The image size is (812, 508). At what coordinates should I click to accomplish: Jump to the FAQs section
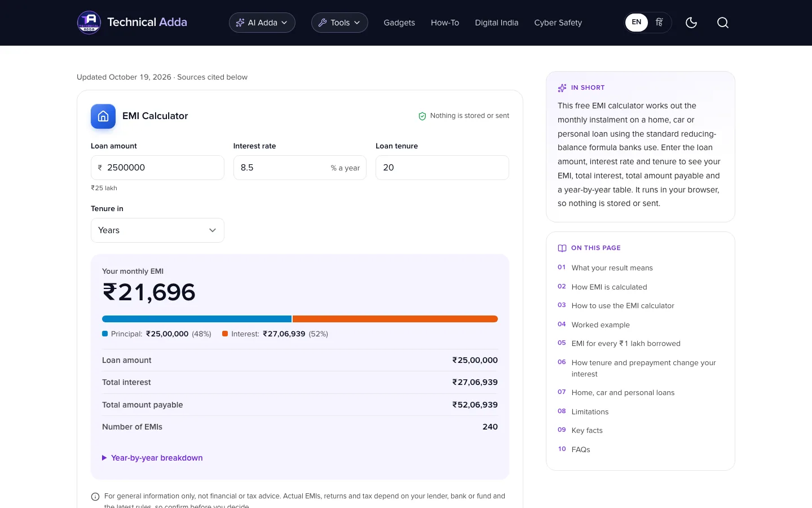581,449
